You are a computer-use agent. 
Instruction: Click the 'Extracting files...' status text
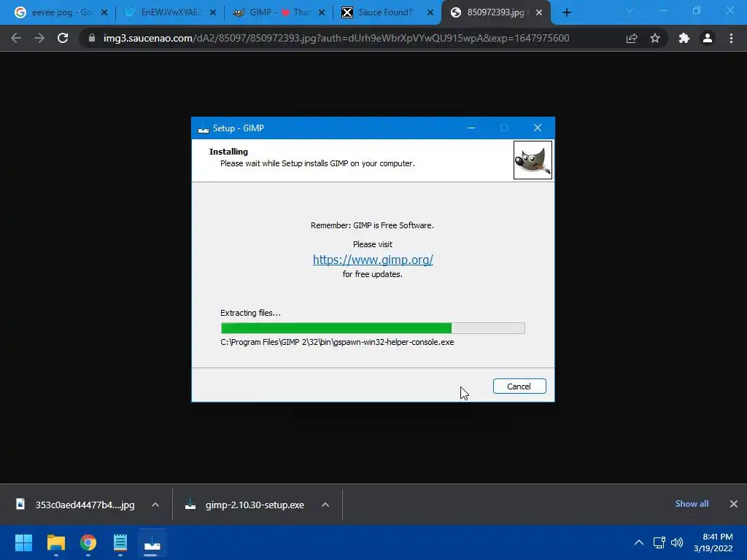pyautogui.click(x=251, y=313)
